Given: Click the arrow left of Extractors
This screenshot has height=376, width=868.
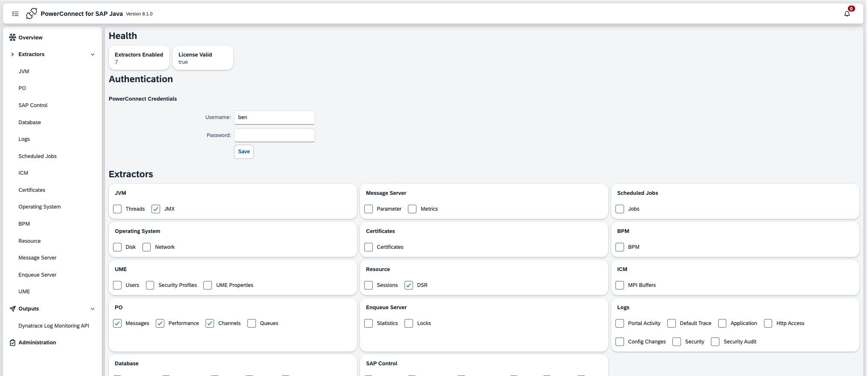Looking at the screenshot, I should tap(12, 54).
